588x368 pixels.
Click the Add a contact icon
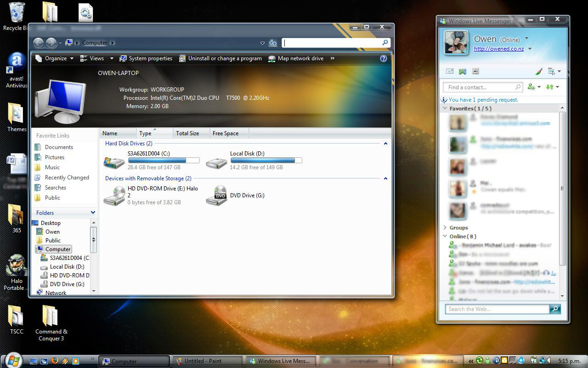531,87
